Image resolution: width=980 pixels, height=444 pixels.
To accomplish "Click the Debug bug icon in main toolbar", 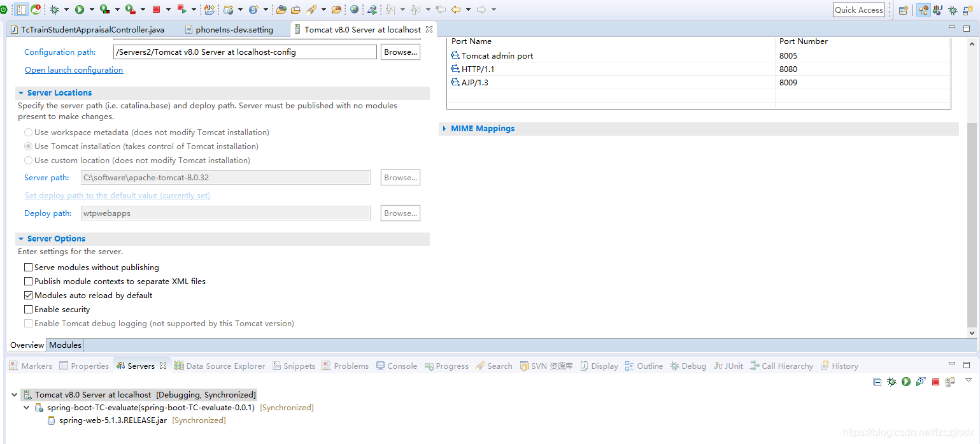I will pos(55,10).
